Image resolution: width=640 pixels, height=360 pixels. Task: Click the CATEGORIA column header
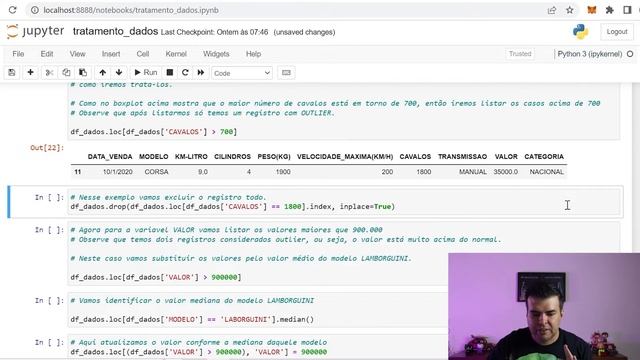(x=544, y=157)
